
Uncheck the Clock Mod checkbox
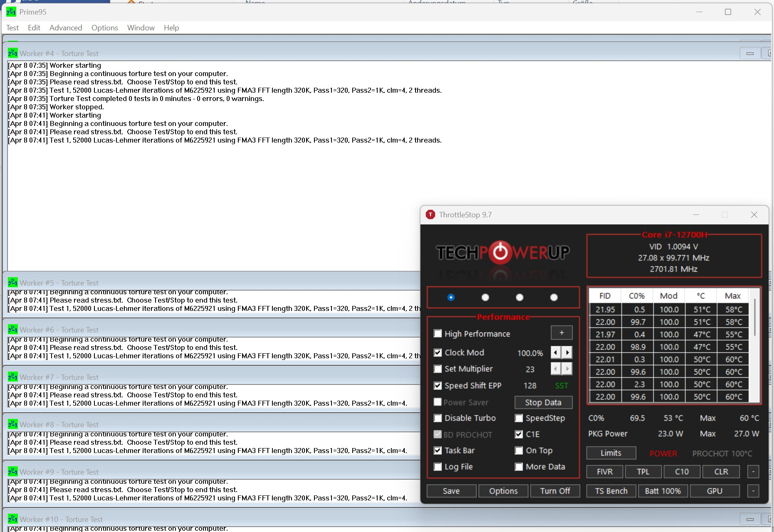click(x=438, y=352)
